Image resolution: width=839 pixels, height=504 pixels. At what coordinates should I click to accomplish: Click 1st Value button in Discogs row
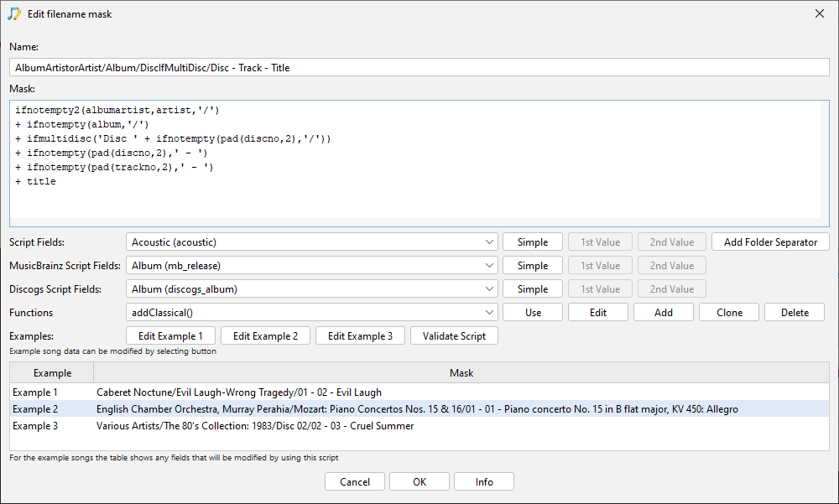click(601, 289)
